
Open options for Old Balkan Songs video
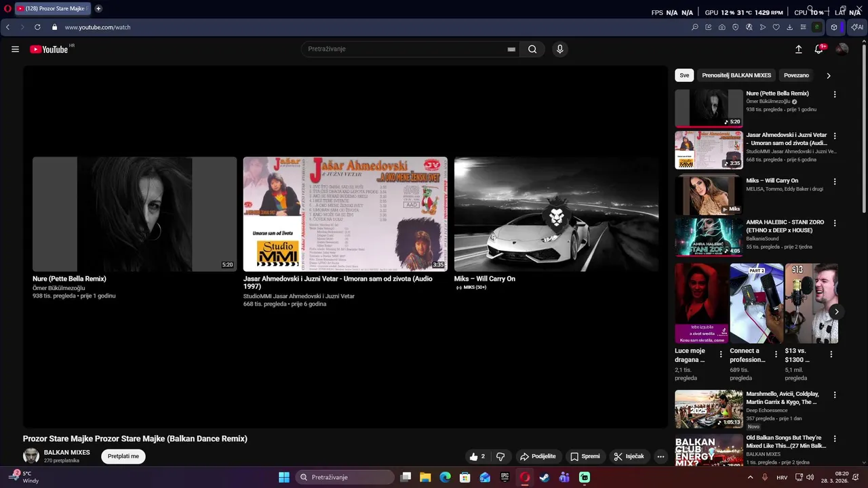pos(835,439)
